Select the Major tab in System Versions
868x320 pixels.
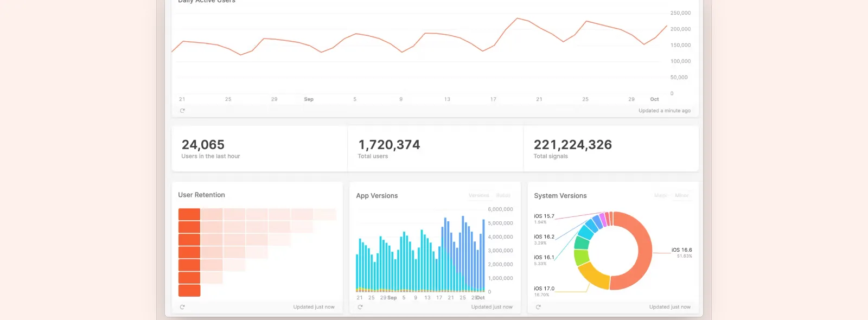[661, 196]
